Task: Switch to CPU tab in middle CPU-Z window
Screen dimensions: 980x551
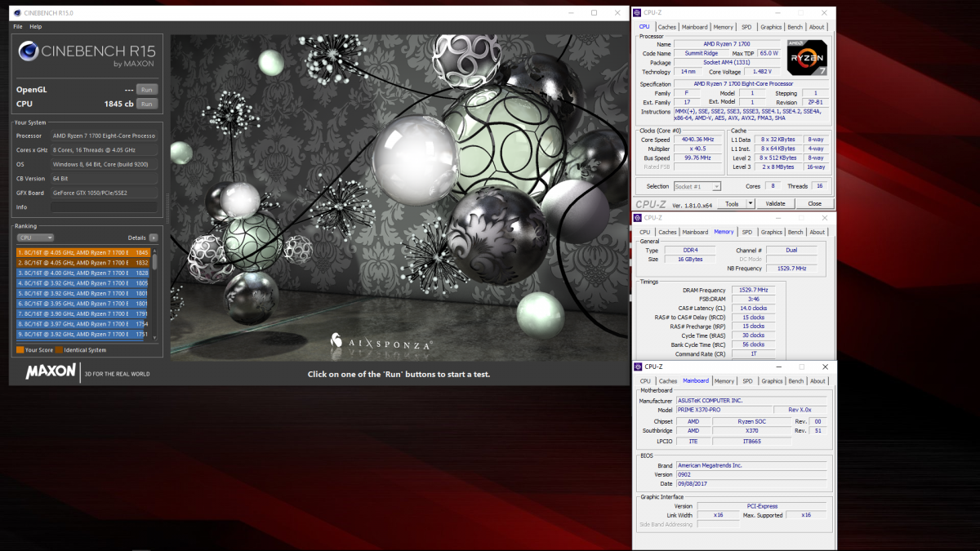Action: pyautogui.click(x=645, y=232)
